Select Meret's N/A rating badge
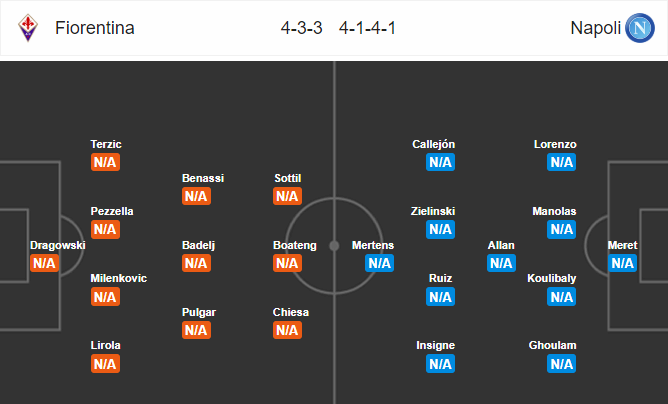 coord(622,263)
